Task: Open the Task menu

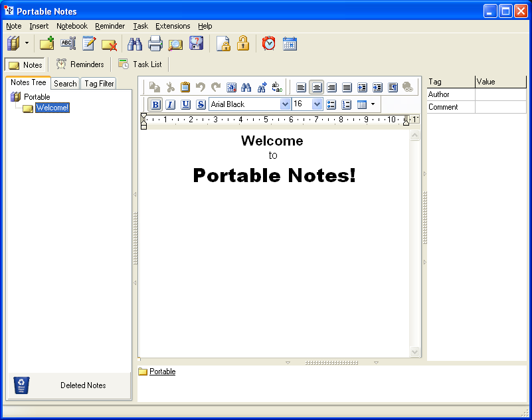Action: click(x=140, y=26)
